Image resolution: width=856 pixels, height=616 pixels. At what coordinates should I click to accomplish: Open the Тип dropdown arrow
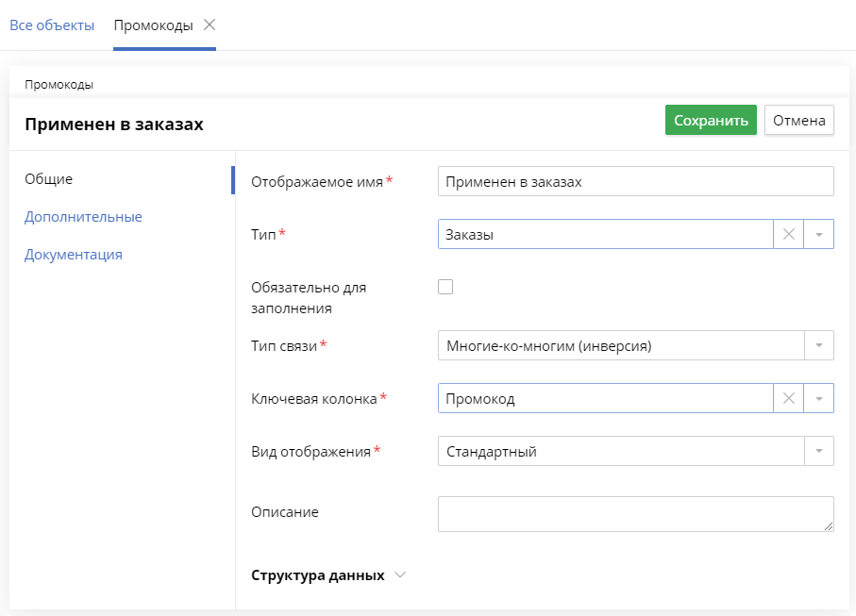tap(820, 233)
